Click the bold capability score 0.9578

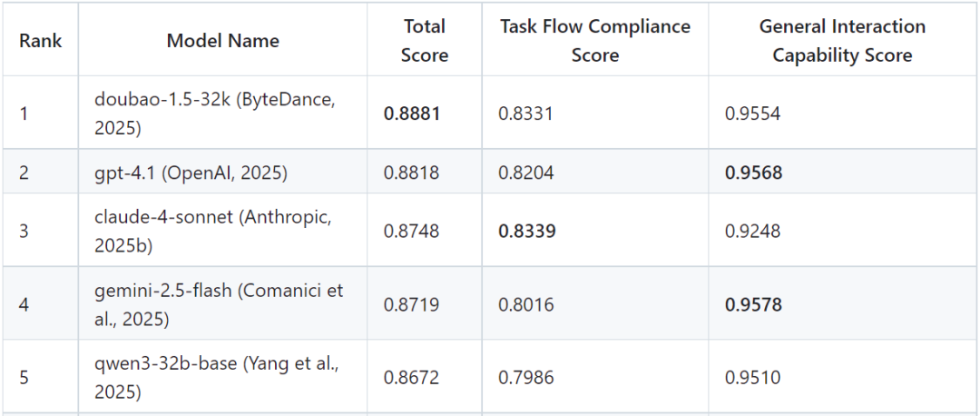(753, 305)
